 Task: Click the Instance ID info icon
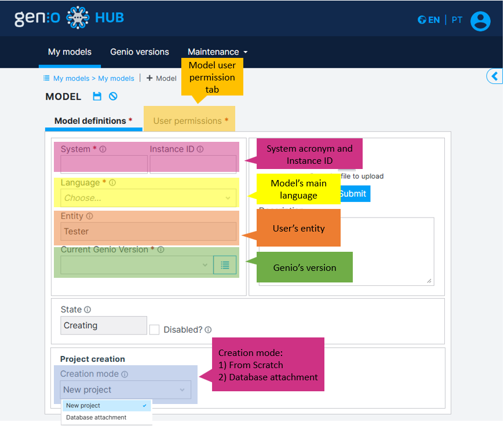click(x=200, y=149)
